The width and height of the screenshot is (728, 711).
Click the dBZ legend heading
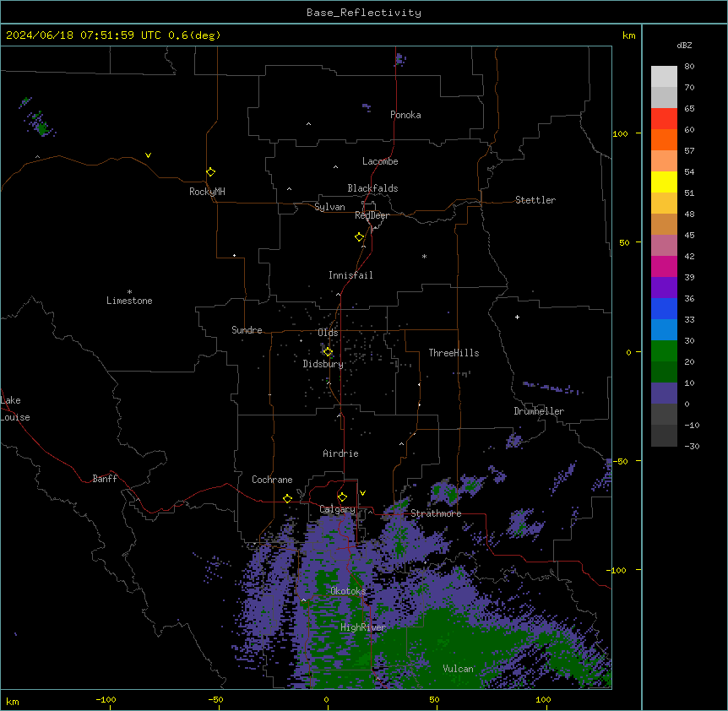(x=684, y=46)
